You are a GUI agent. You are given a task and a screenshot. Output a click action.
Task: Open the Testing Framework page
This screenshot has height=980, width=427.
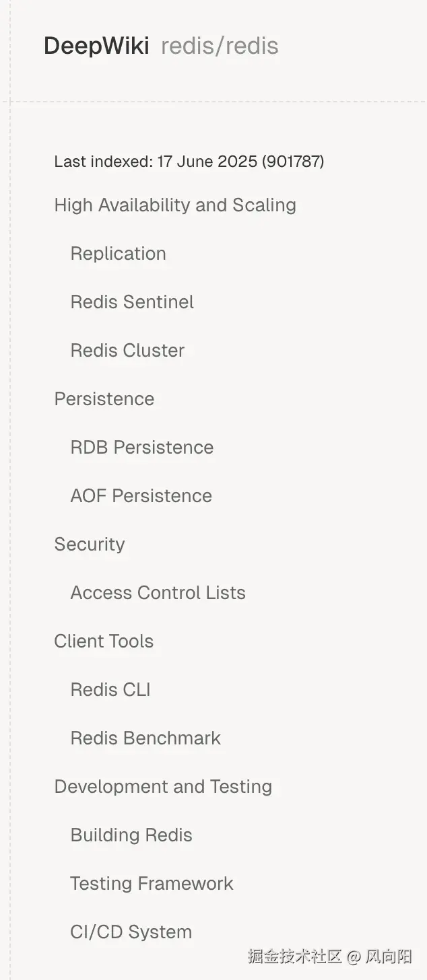point(152,883)
